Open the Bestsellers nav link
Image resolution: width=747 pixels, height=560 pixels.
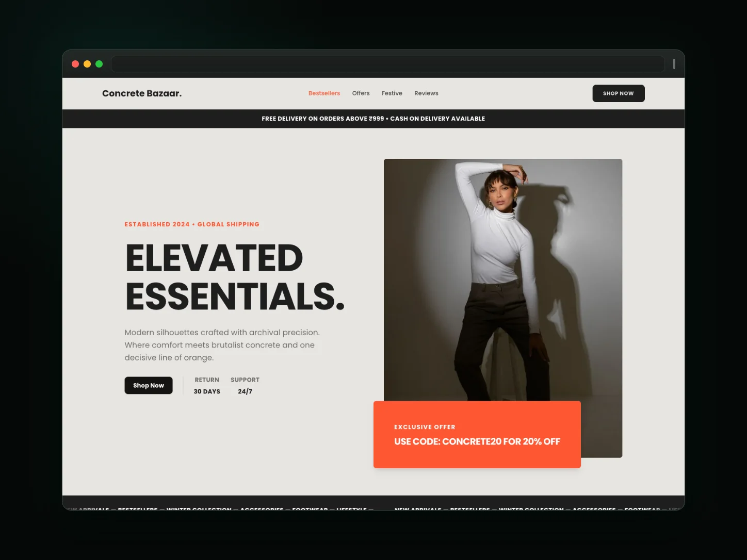coord(324,93)
